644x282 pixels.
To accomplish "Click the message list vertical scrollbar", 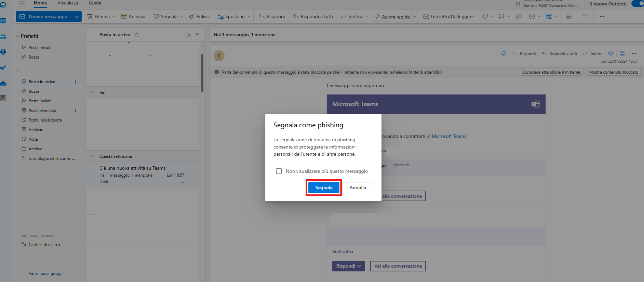I will 202,73.
